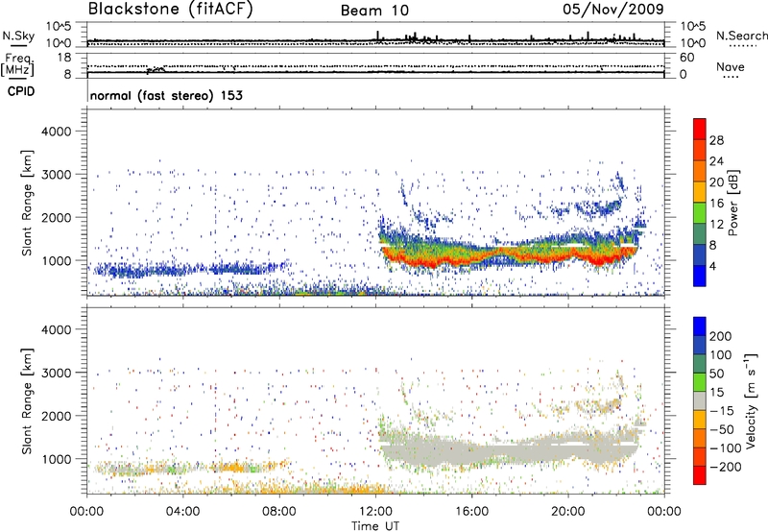Select the "Freq. [MHz]" axis label
Image resolution: width=768 pixels, height=532 pixels.
click(18, 64)
